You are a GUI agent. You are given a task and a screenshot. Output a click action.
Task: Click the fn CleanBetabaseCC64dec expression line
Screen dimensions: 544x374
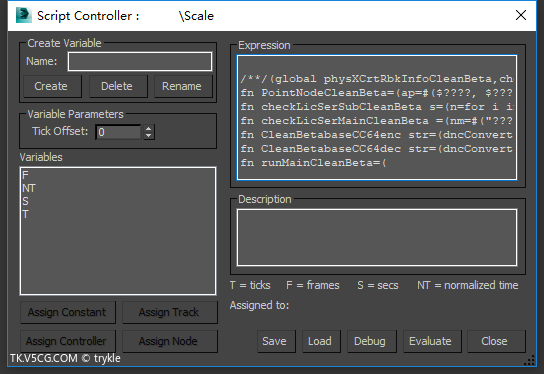coord(377,149)
